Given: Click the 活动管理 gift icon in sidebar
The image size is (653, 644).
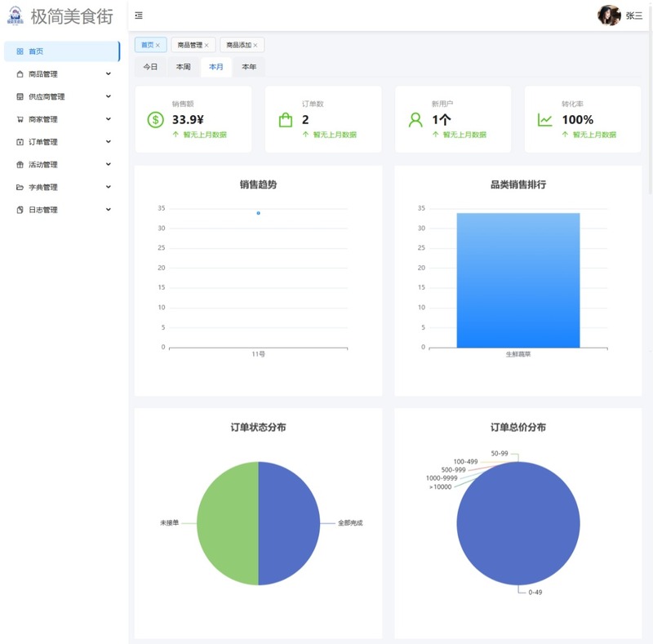Looking at the screenshot, I should pos(20,165).
